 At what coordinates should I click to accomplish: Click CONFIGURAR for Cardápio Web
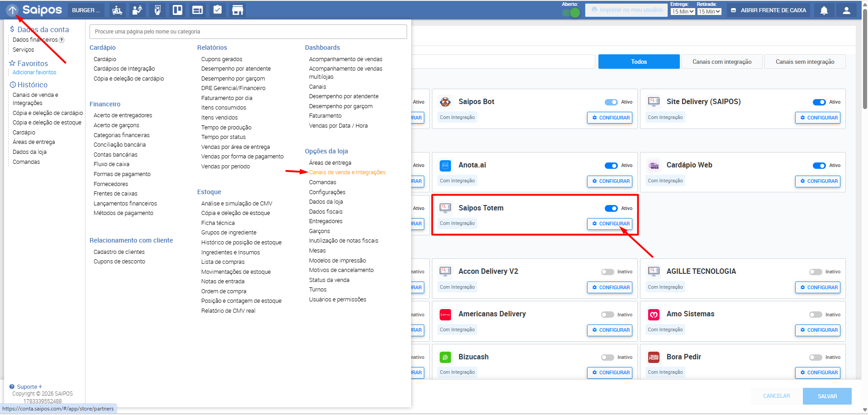(818, 181)
